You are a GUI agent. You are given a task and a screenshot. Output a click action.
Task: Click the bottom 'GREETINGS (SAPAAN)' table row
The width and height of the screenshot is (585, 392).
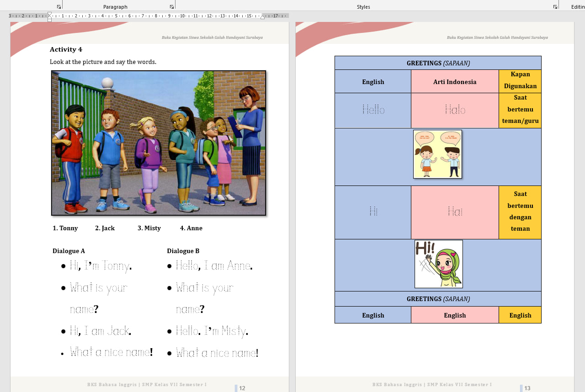click(438, 299)
